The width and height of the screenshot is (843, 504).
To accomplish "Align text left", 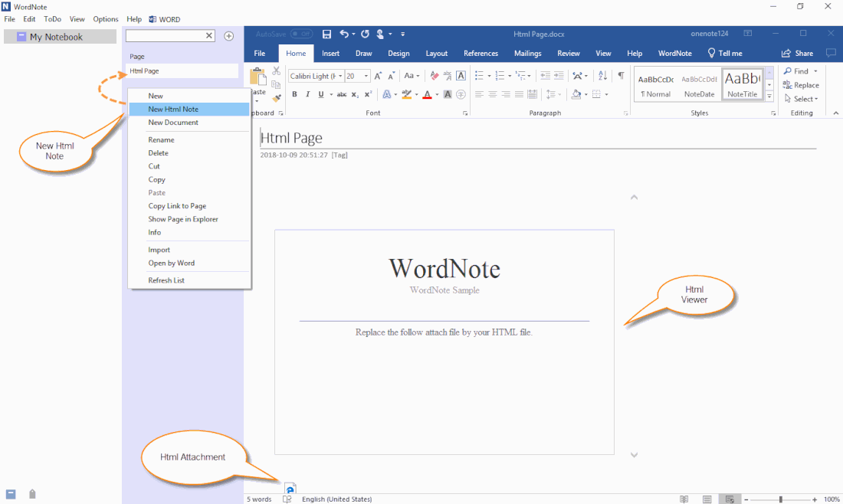I will point(479,94).
